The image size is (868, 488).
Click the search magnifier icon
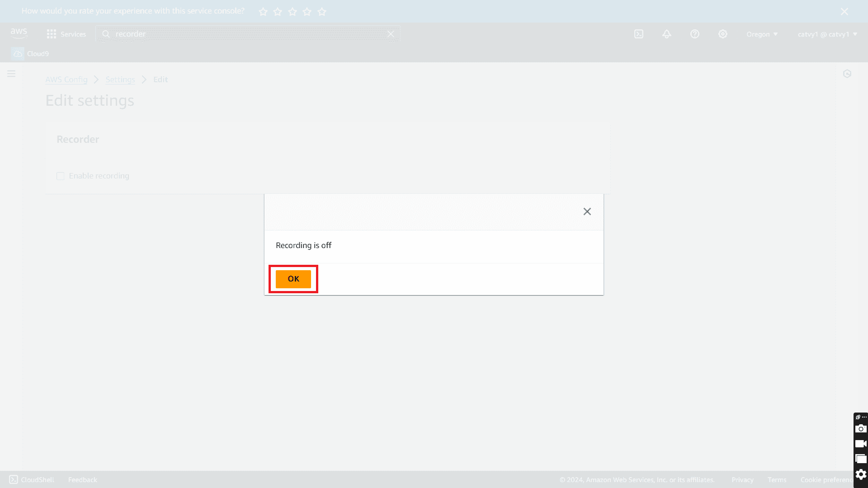(x=106, y=34)
